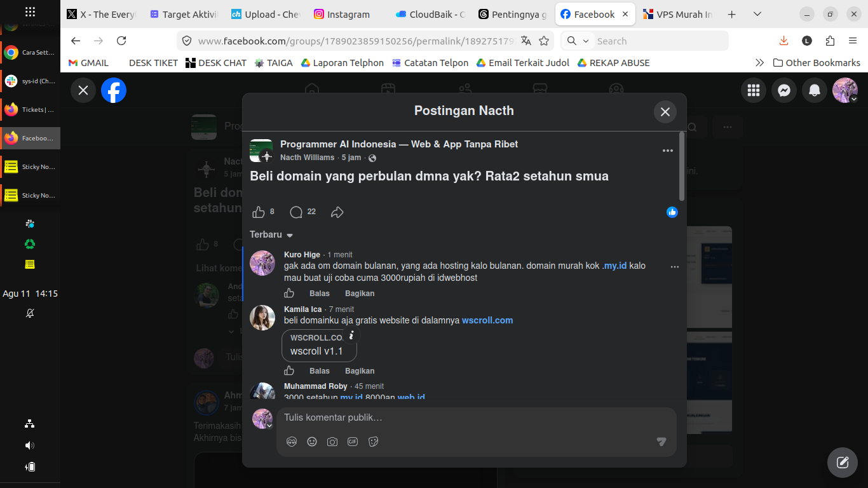Open wscroll.com link in comment
Image resolution: width=868 pixels, height=488 pixels.
(x=487, y=320)
